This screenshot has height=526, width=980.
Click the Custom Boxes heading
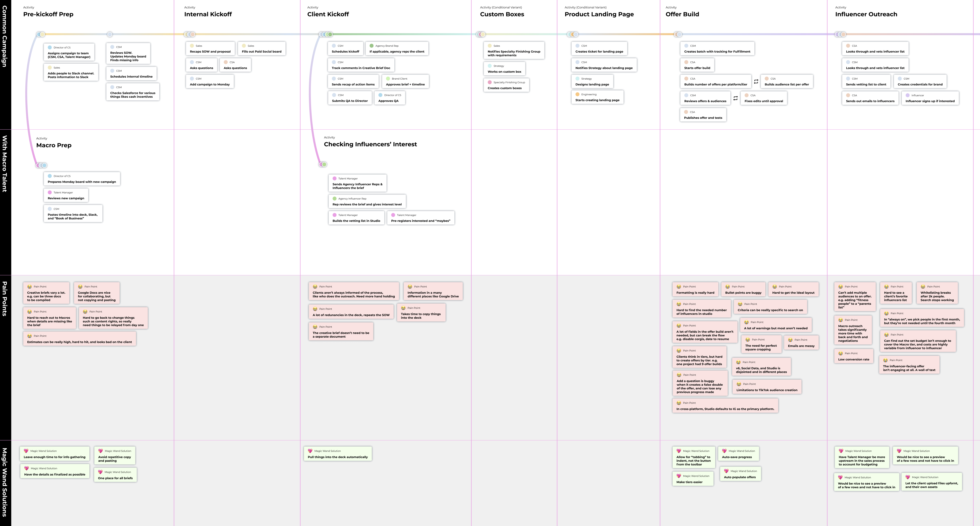(x=502, y=15)
